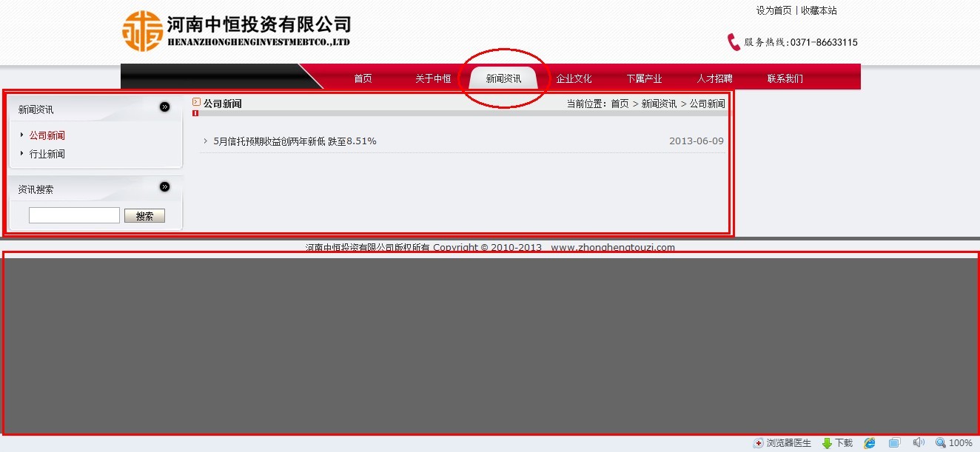Click the orange arrow icon beside 公司新闻 heading
This screenshot has width=980, height=452.
tap(196, 102)
